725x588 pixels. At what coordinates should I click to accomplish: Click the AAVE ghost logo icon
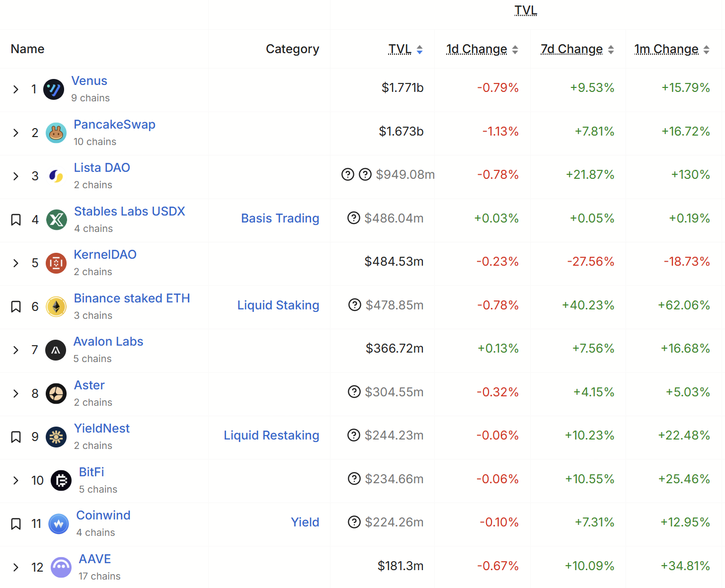(61, 567)
